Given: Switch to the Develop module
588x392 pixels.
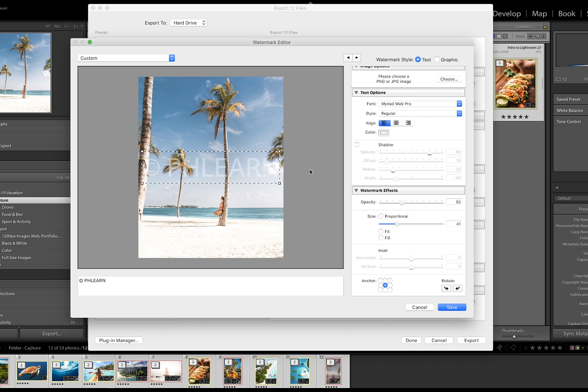Looking at the screenshot, I should 507,13.
